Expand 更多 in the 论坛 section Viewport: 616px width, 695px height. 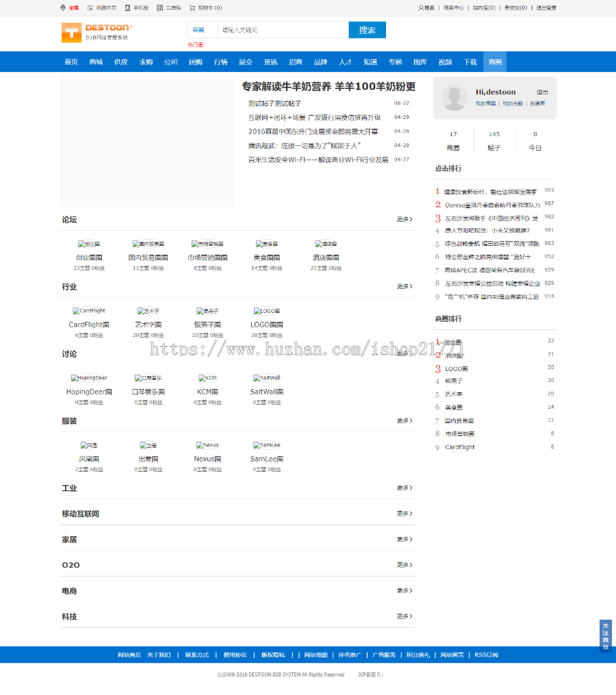coord(405,219)
